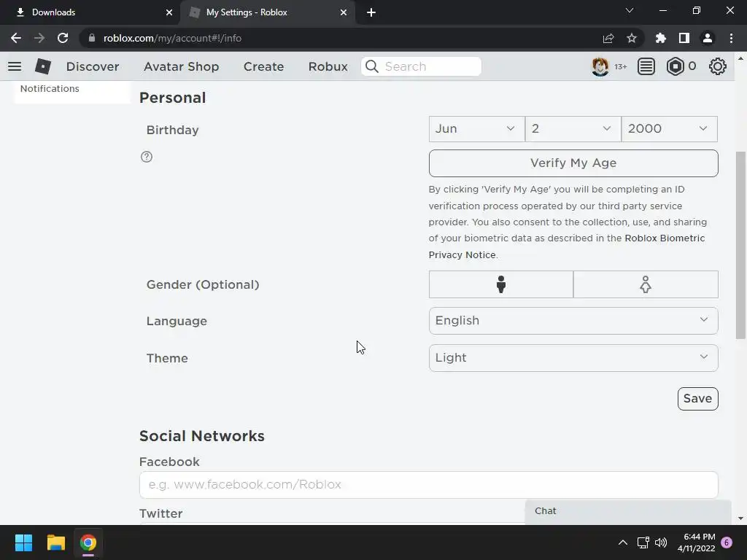This screenshot has height=560, width=747.
Task: Click the page vertical scrollbar thumb
Action: click(740, 245)
